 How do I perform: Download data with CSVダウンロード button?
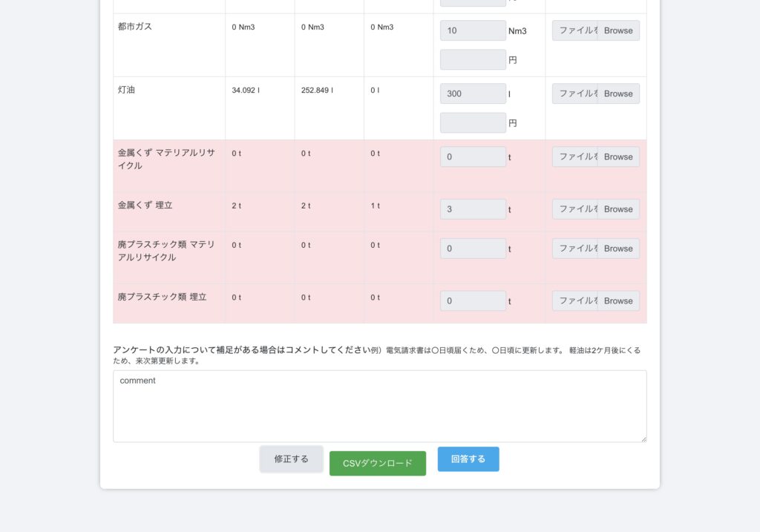(x=377, y=463)
